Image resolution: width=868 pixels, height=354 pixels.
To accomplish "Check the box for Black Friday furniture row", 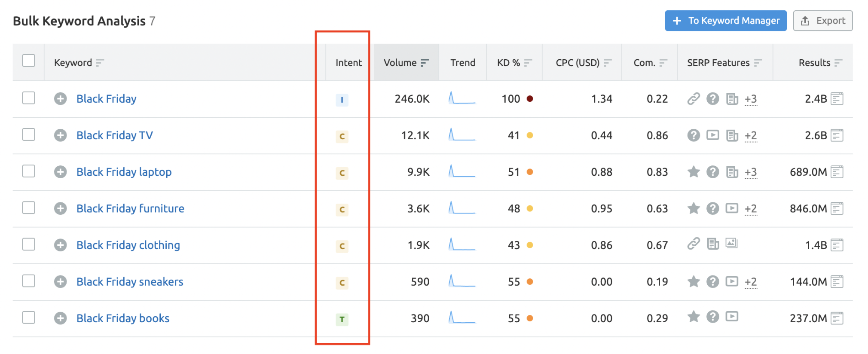I will 29,208.
